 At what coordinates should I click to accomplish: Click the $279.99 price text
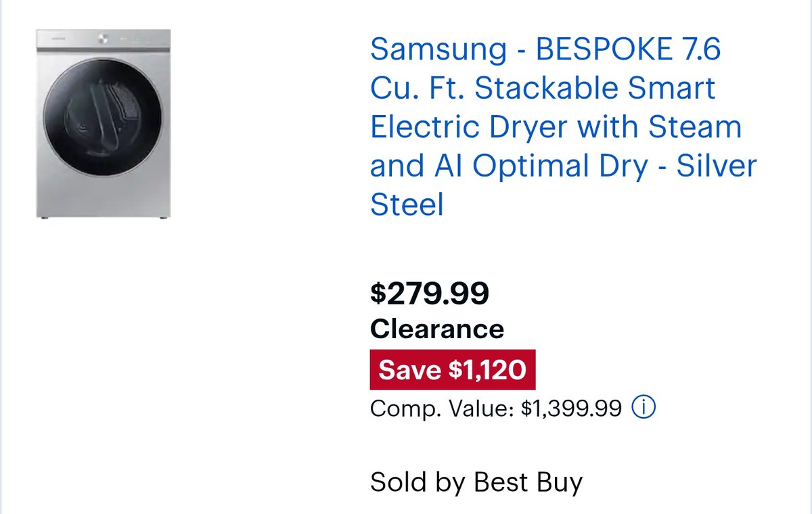click(x=430, y=293)
